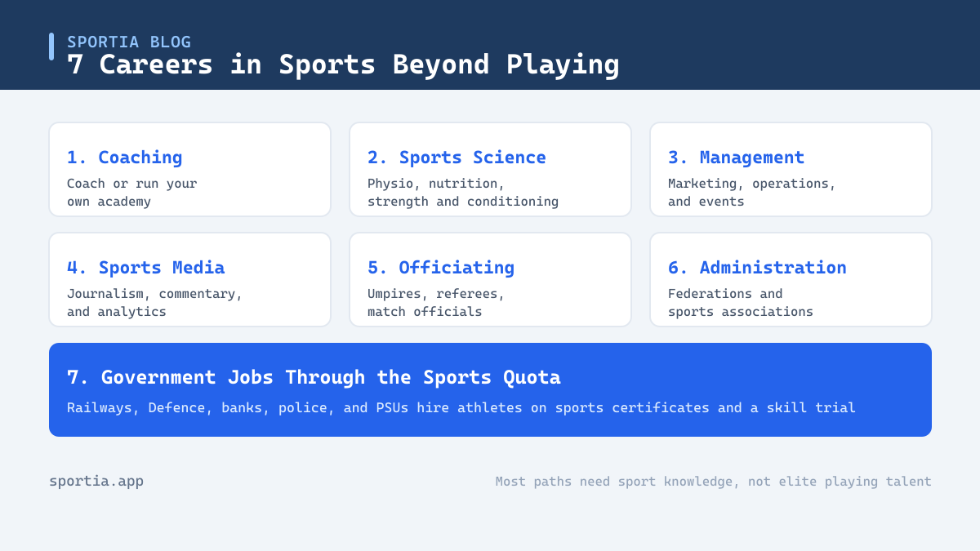Select the '4. Sports Media' heading
Viewport: 980px width, 551px height.
pyautogui.click(x=145, y=267)
